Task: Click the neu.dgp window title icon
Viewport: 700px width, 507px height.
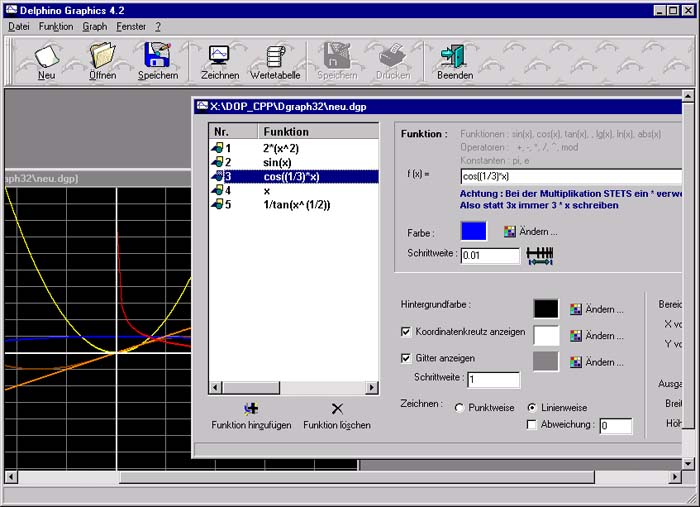Action: 202,106
